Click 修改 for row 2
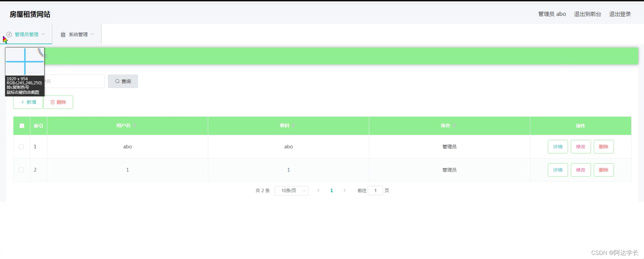This screenshot has height=259, width=644. click(x=581, y=170)
